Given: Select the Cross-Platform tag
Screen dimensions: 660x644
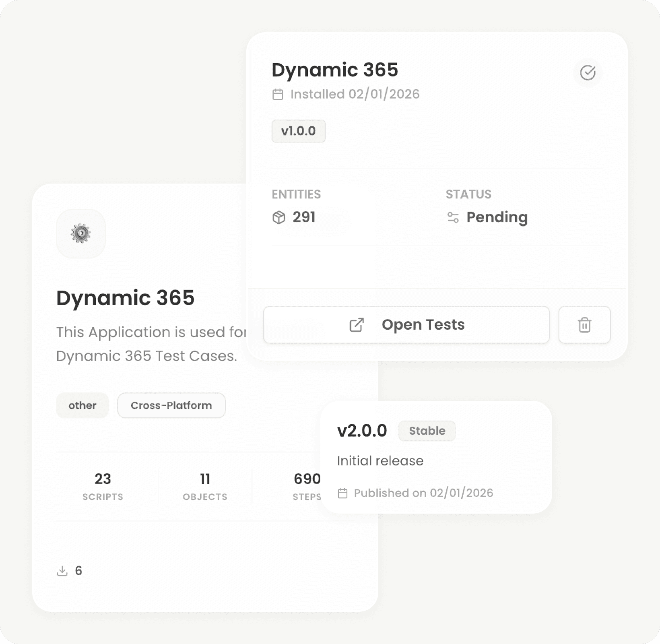Looking at the screenshot, I should 171,405.
